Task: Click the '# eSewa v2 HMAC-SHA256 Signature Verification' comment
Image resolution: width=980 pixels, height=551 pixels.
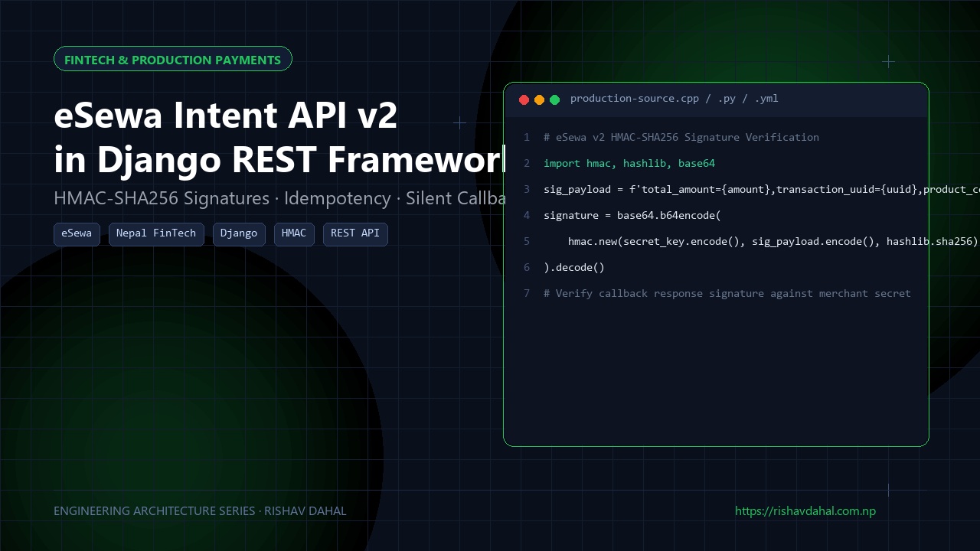Action: (x=681, y=138)
